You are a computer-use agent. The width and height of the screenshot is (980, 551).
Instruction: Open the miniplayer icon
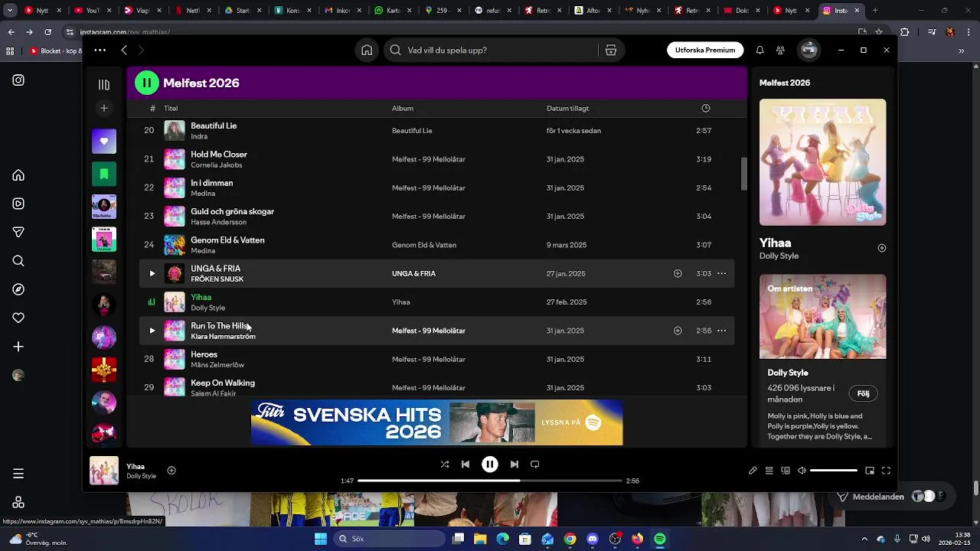(870, 471)
